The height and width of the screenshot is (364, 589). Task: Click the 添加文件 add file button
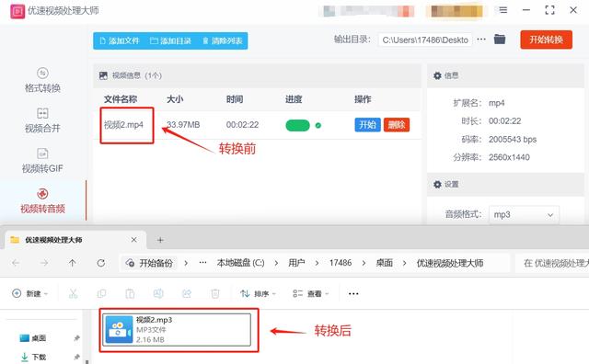point(120,40)
